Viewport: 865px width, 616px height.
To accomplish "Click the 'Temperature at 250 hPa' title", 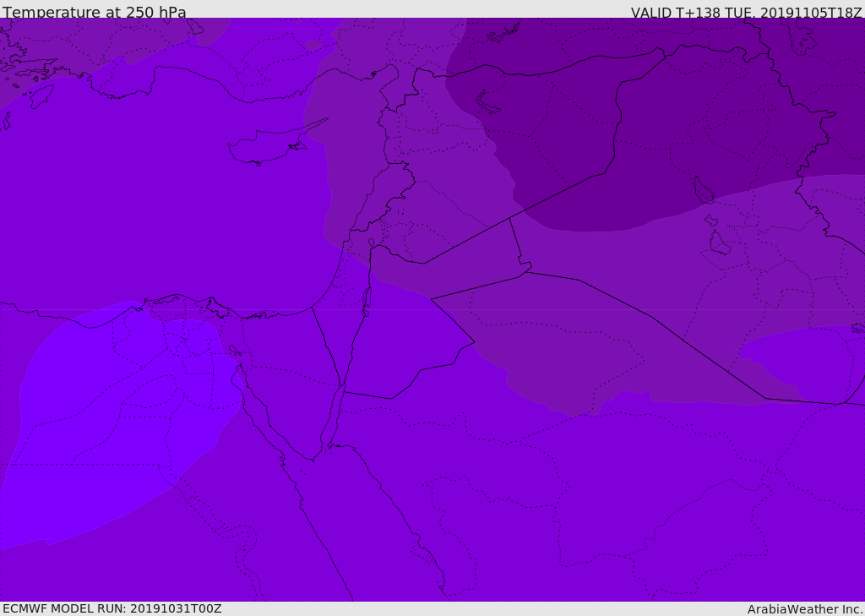I will pos(94,12).
